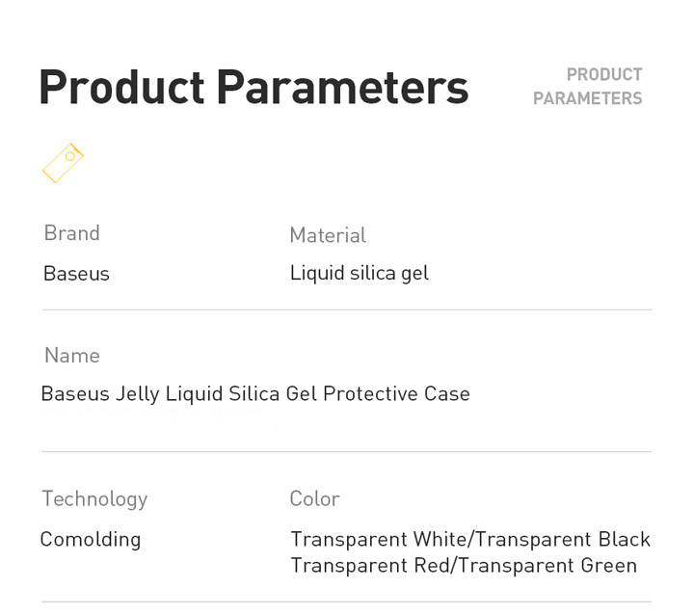Click the Comolding value
Screen dimensions: 694x616
point(91,540)
